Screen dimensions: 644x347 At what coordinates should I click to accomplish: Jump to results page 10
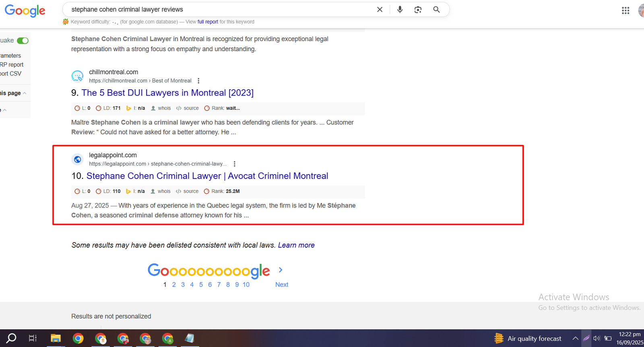[246, 285]
